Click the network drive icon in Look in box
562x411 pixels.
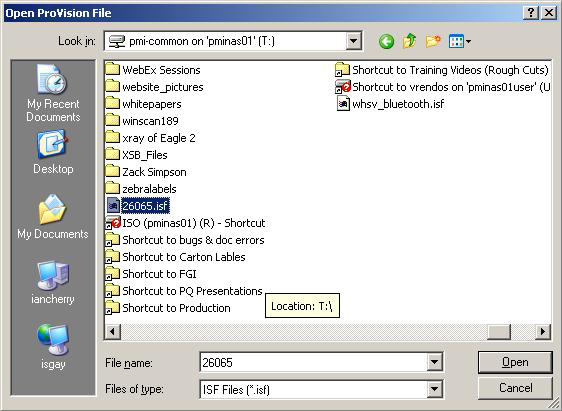coord(117,41)
